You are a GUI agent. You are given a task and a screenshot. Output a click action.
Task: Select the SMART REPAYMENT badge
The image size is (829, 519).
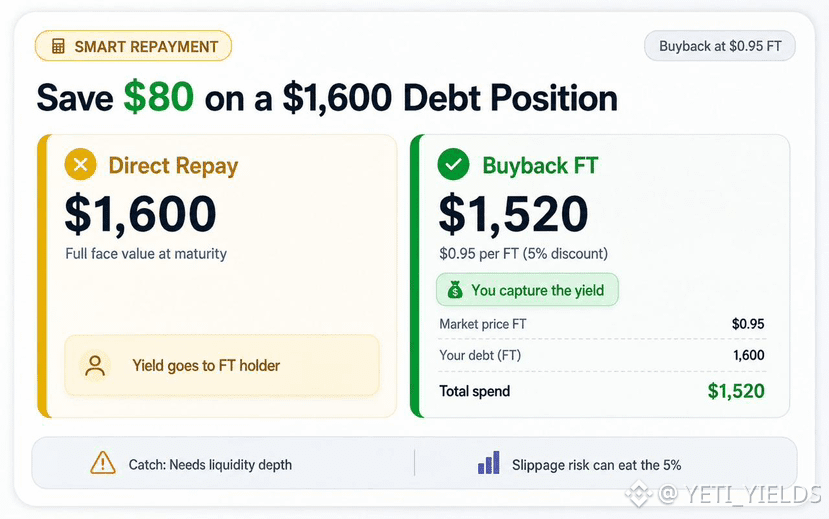[133, 46]
